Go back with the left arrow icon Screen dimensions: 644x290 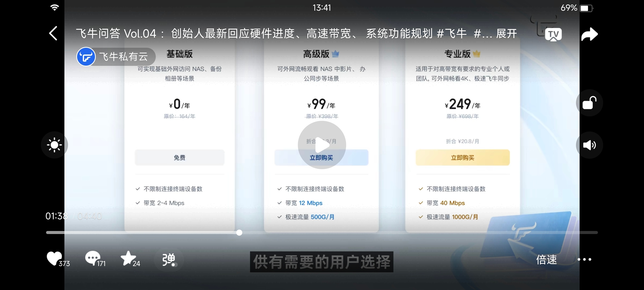[x=53, y=33]
